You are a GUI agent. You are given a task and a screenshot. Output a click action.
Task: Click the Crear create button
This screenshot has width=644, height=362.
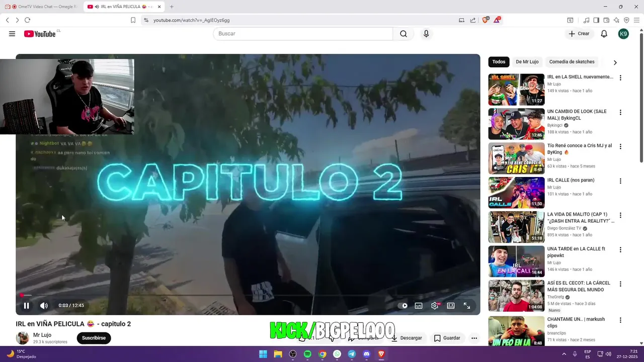tap(579, 34)
